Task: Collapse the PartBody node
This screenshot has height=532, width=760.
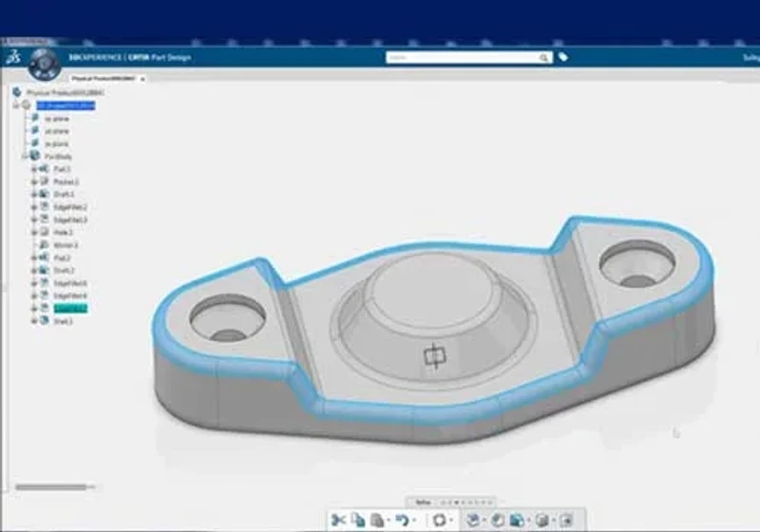Action: tap(25, 156)
